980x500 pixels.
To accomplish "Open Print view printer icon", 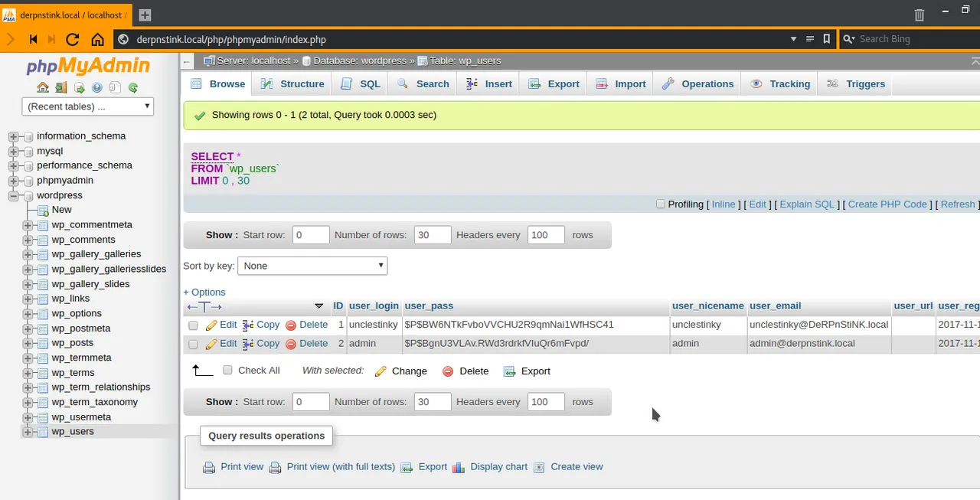I will [209, 467].
